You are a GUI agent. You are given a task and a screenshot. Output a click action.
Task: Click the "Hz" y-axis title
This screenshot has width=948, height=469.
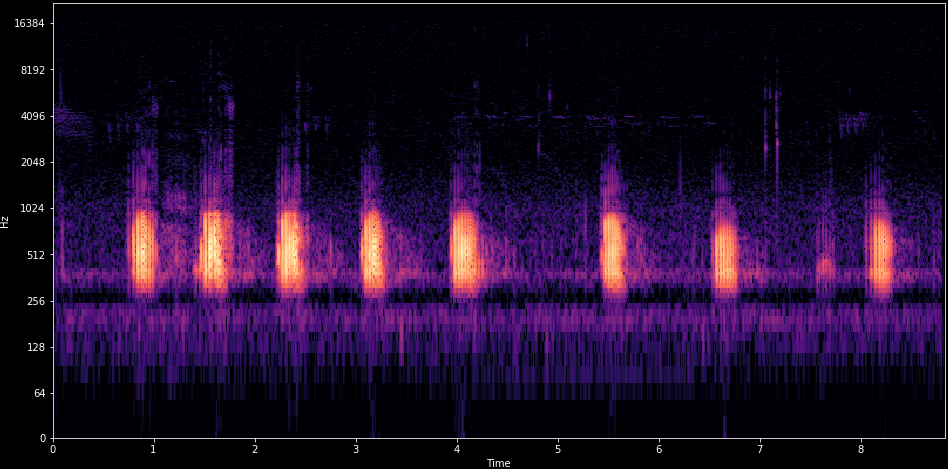[5, 221]
